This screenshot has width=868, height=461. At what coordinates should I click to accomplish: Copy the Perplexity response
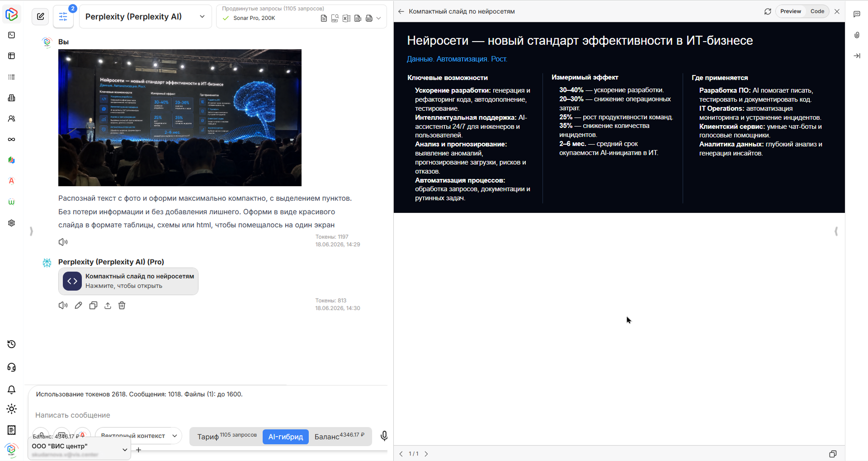click(x=93, y=306)
